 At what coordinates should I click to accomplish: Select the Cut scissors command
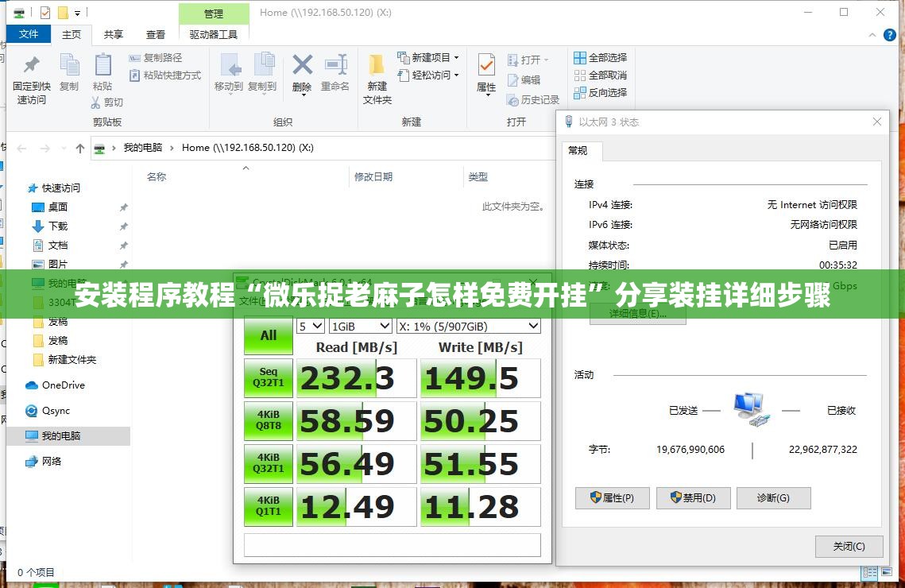107,103
